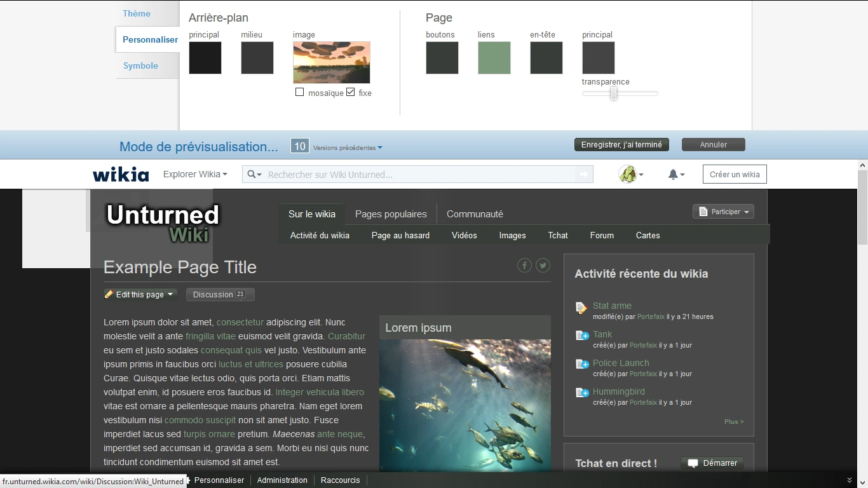Viewport: 868px width, 488px height.
Task: Click the Twitter share icon
Action: point(543,266)
